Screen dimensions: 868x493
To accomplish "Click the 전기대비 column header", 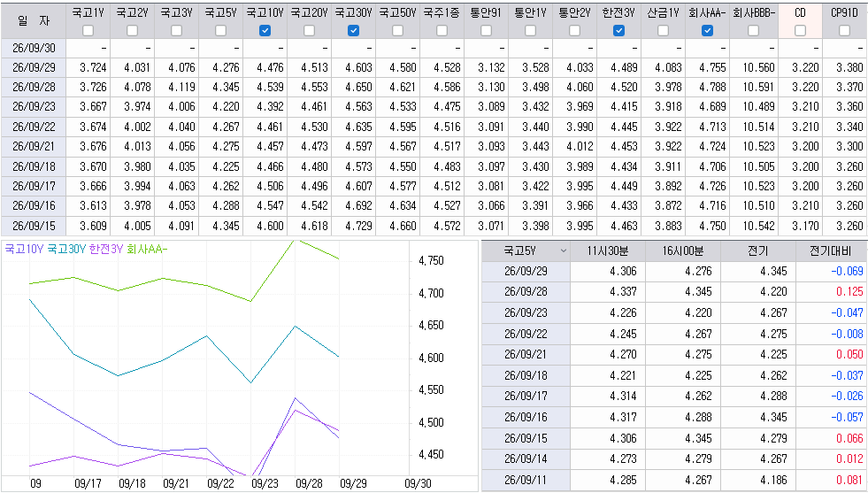I will pyautogui.click(x=831, y=251).
